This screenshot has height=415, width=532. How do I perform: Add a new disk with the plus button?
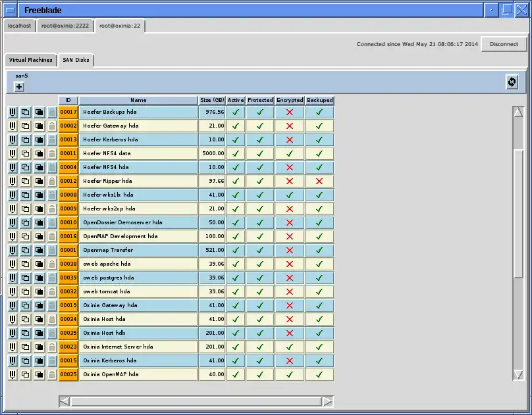point(19,87)
